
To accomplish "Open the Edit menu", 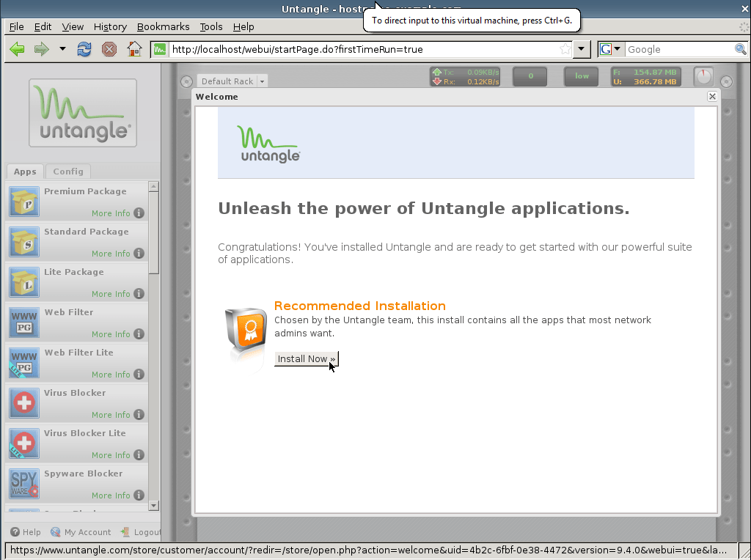I will 43,27.
